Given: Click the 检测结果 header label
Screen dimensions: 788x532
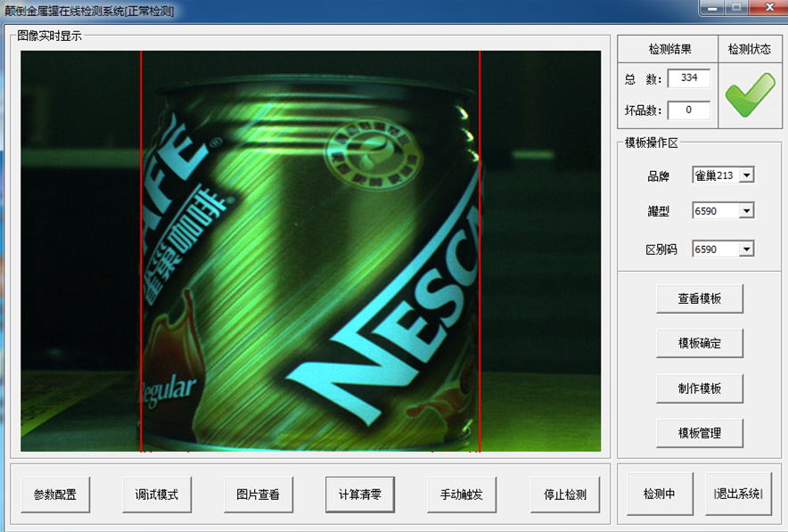Looking at the screenshot, I should click(670, 49).
